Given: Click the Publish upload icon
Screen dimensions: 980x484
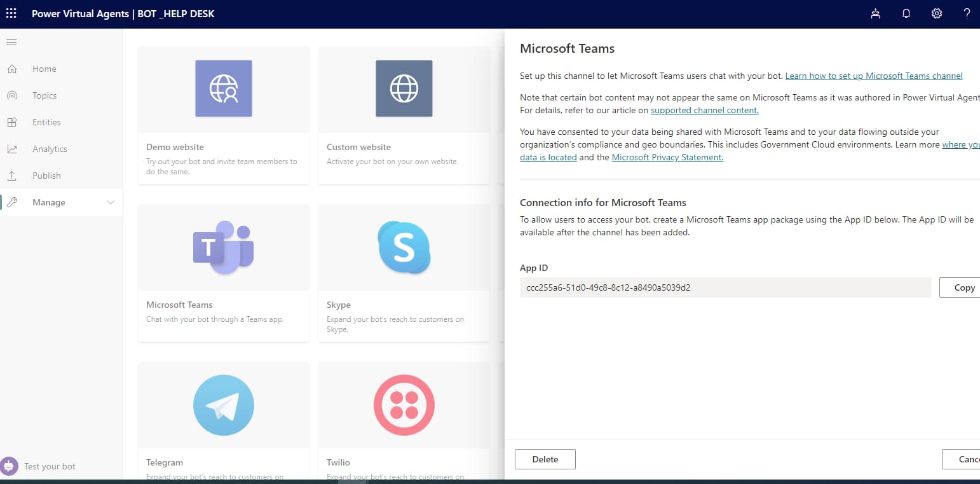Looking at the screenshot, I should pos(12,176).
